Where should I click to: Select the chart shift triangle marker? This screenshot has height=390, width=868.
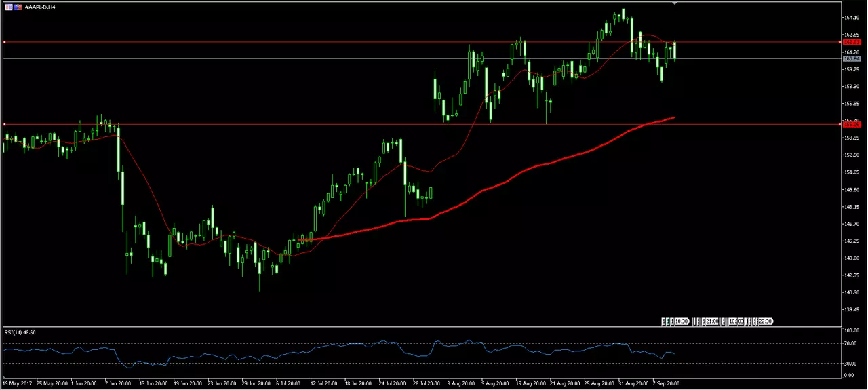click(x=674, y=3)
